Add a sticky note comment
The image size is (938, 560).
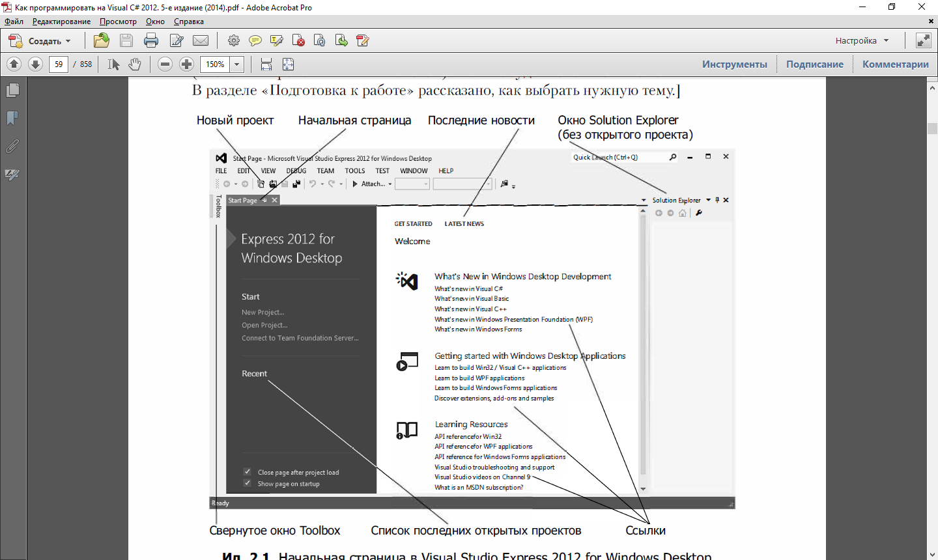click(x=255, y=40)
